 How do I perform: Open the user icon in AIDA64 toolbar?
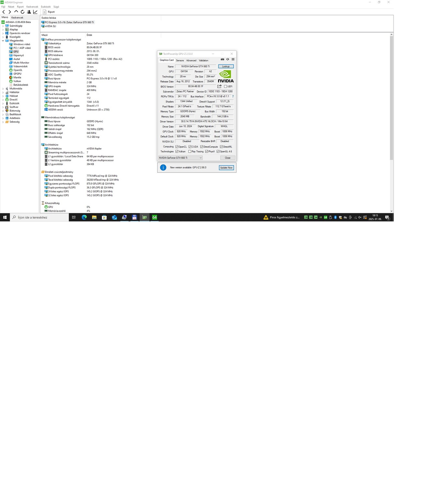pos(29,12)
